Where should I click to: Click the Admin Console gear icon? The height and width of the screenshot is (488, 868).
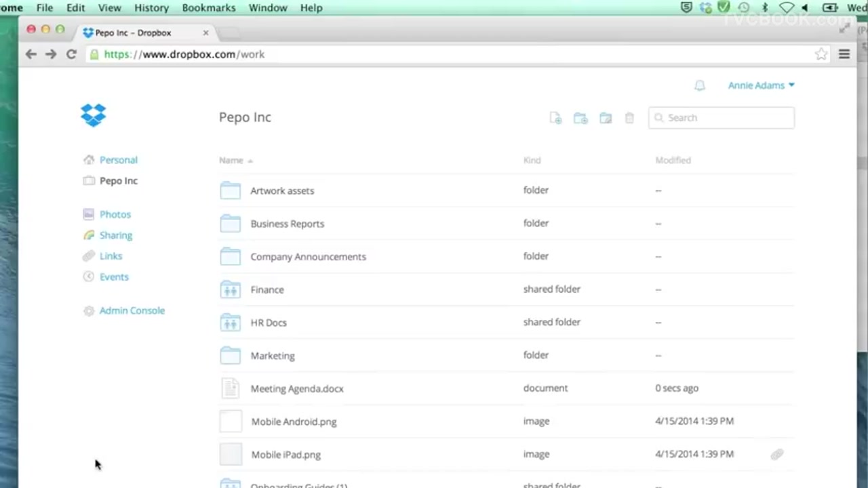click(89, 311)
